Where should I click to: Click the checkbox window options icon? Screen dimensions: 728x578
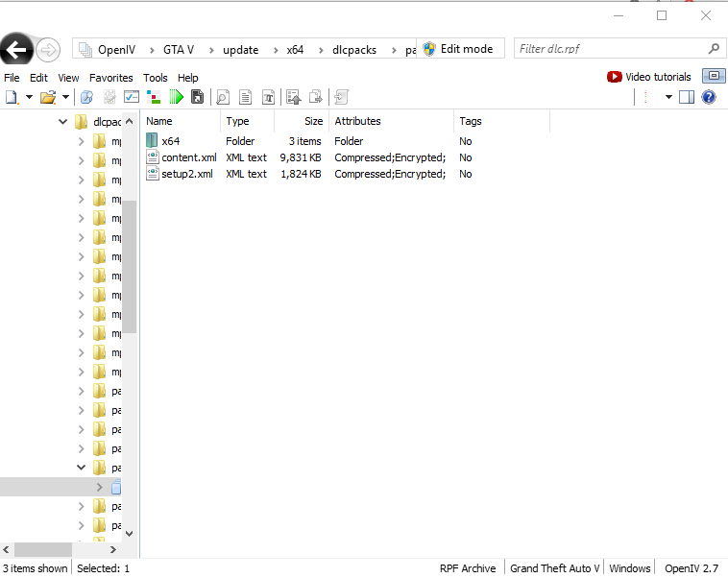tap(132, 97)
